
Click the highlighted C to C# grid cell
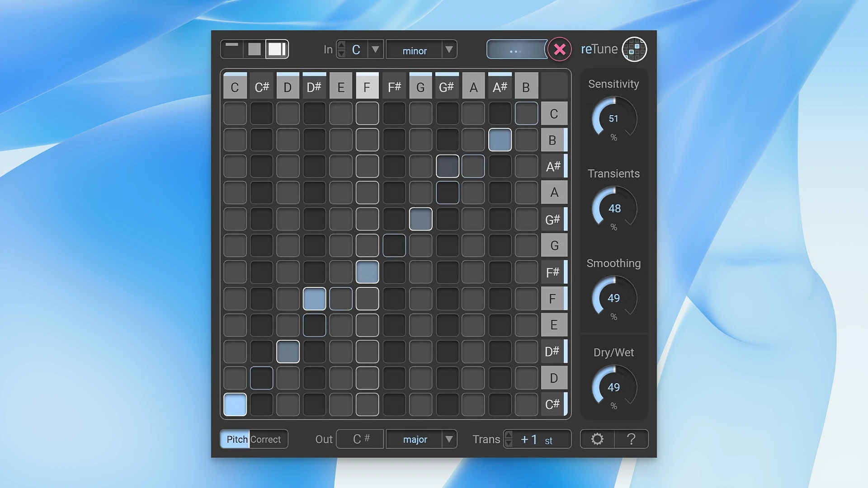[x=235, y=404]
